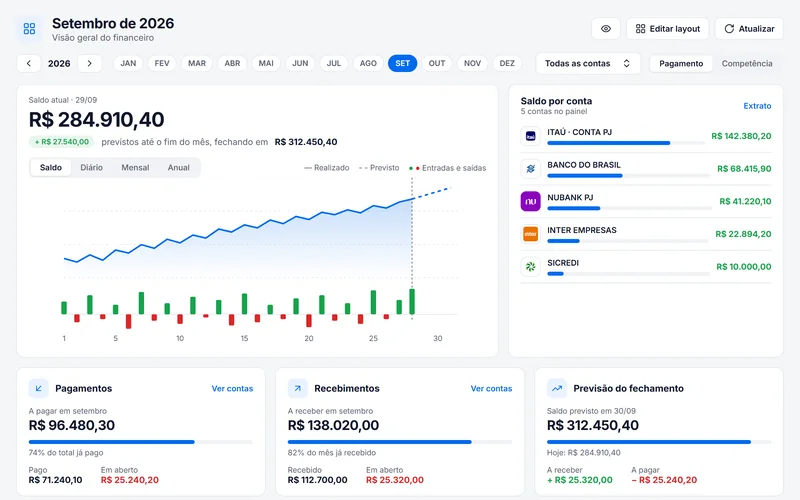The image size is (800, 500).
Task: Select the AGO month pill
Action: tap(368, 63)
